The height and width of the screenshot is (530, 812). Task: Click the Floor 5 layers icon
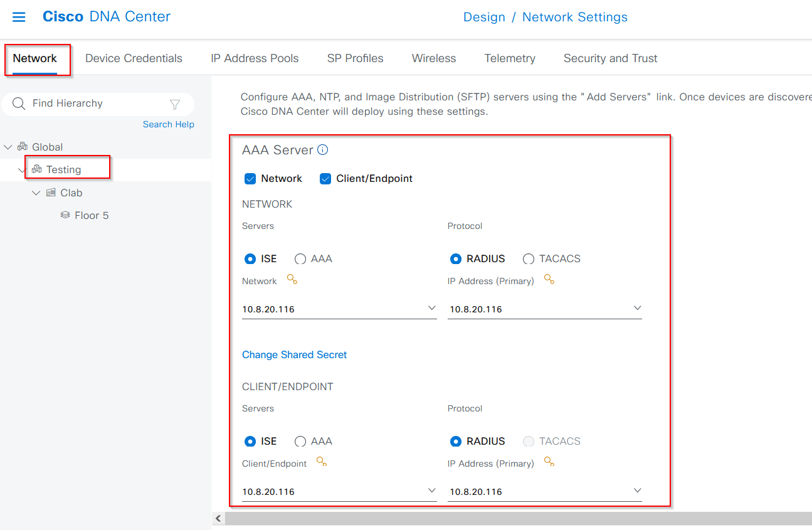[x=65, y=215]
